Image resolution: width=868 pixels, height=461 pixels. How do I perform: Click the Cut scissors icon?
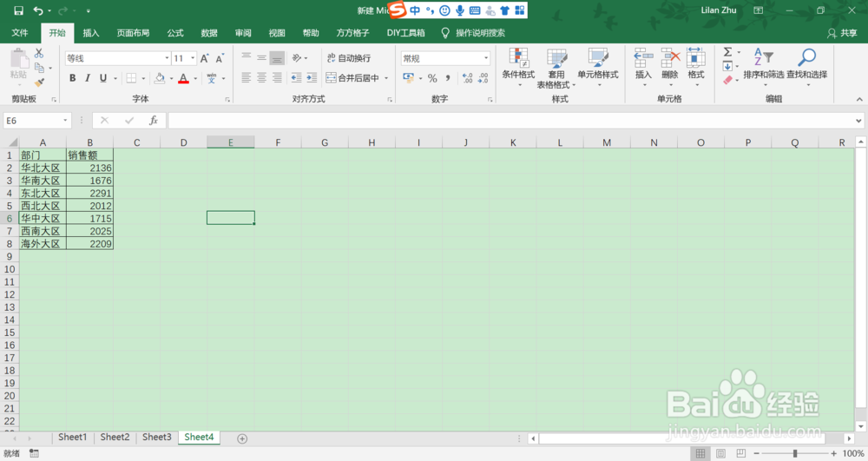[x=39, y=53]
